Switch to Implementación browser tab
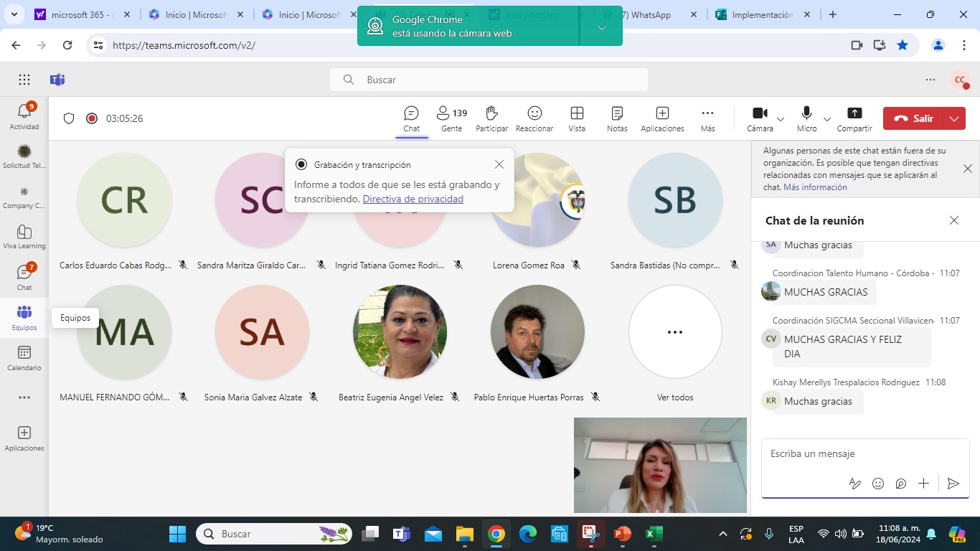 [763, 15]
